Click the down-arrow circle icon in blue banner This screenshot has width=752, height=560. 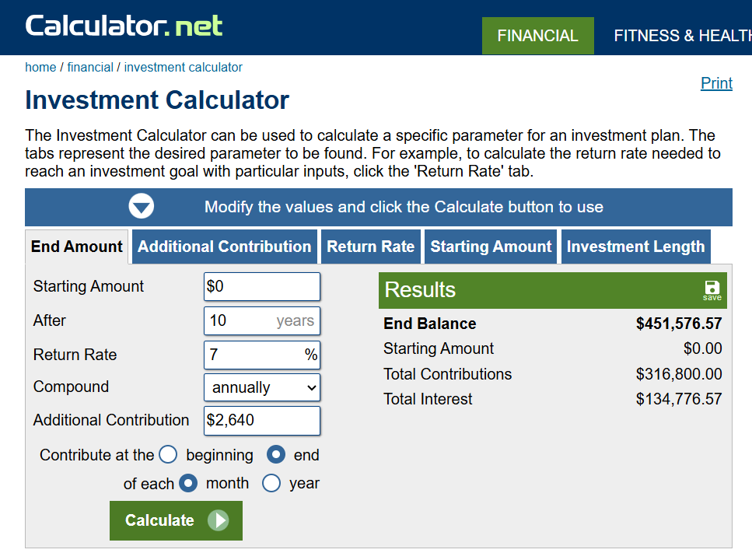(x=142, y=207)
